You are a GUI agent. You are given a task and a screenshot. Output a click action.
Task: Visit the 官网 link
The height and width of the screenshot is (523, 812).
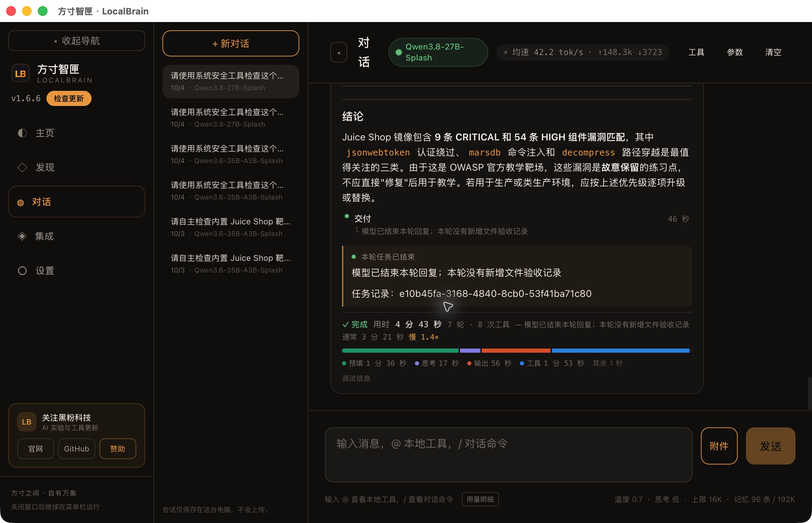pyautogui.click(x=35, y=449)
